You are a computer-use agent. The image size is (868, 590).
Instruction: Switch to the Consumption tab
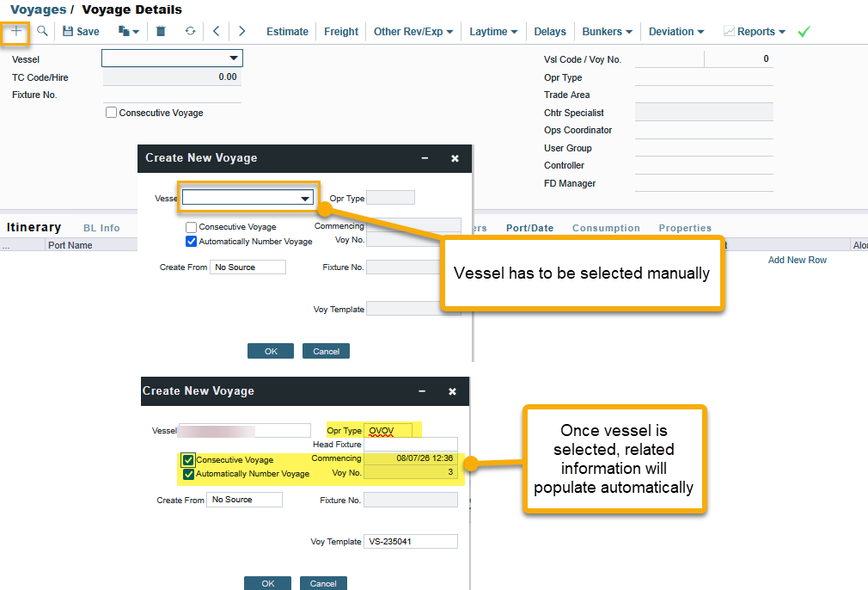[x=606, y=228]
